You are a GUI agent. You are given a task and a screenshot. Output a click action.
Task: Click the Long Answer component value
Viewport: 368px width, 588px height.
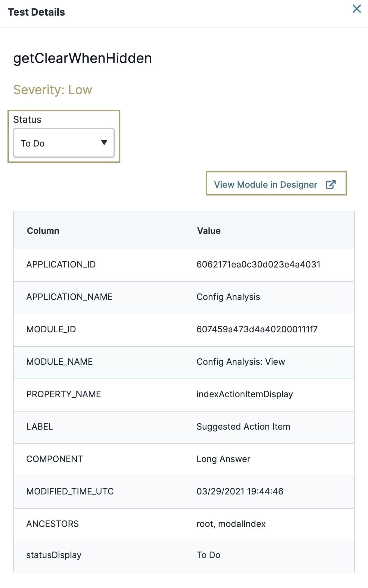(223, 459)
